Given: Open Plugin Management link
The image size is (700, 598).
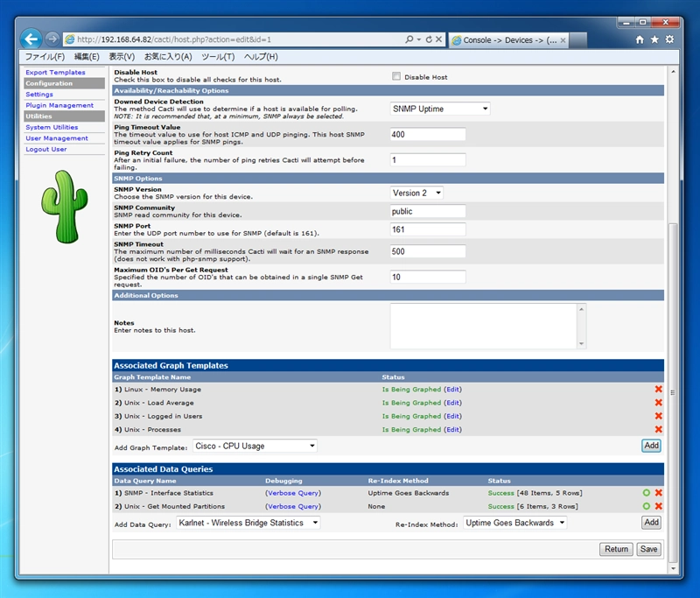Looking at the screenshot, I should [x=59, y=105].
